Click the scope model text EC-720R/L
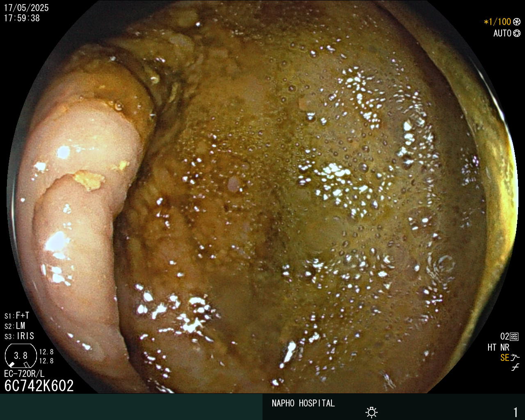525x420 pixels. tap(24, 374)
